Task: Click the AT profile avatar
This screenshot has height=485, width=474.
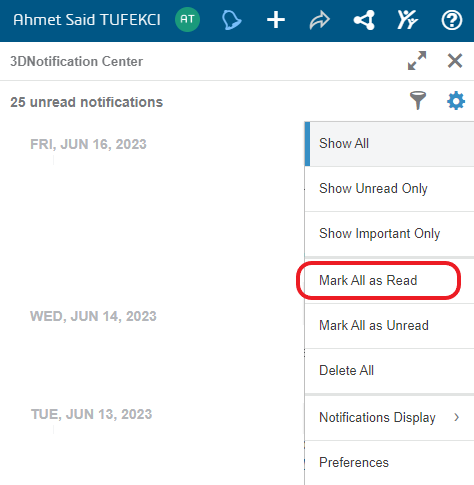Action: [x=187, y=19]
